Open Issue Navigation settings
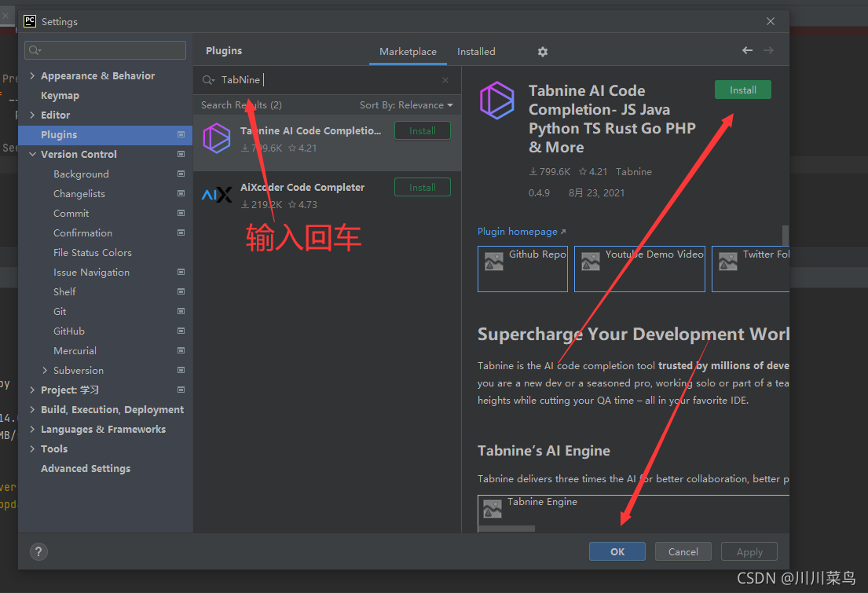868x593 pixels. coord(91,272)
